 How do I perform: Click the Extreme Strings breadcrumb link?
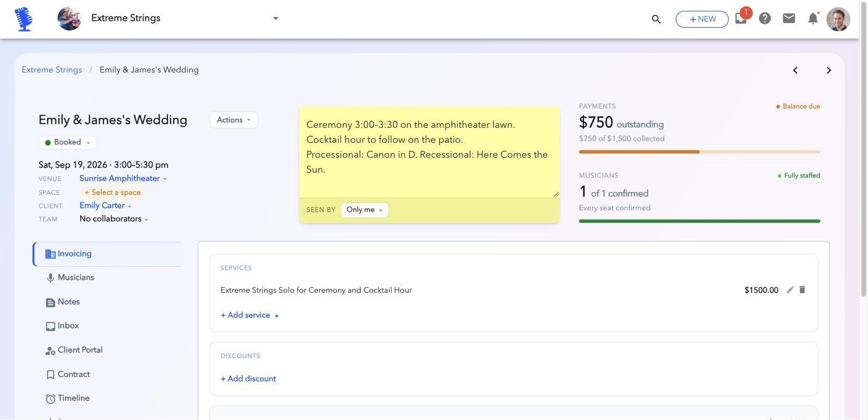click(x=52, y=70)
